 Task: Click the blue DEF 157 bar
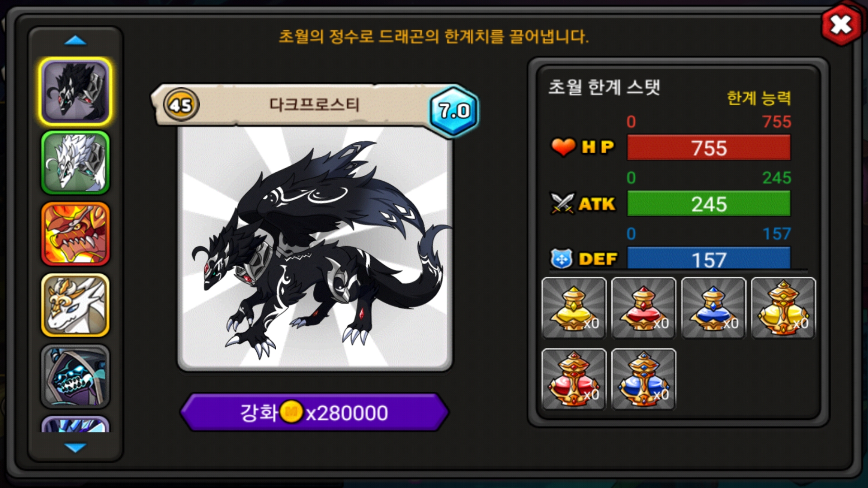(x=709, y=258)
